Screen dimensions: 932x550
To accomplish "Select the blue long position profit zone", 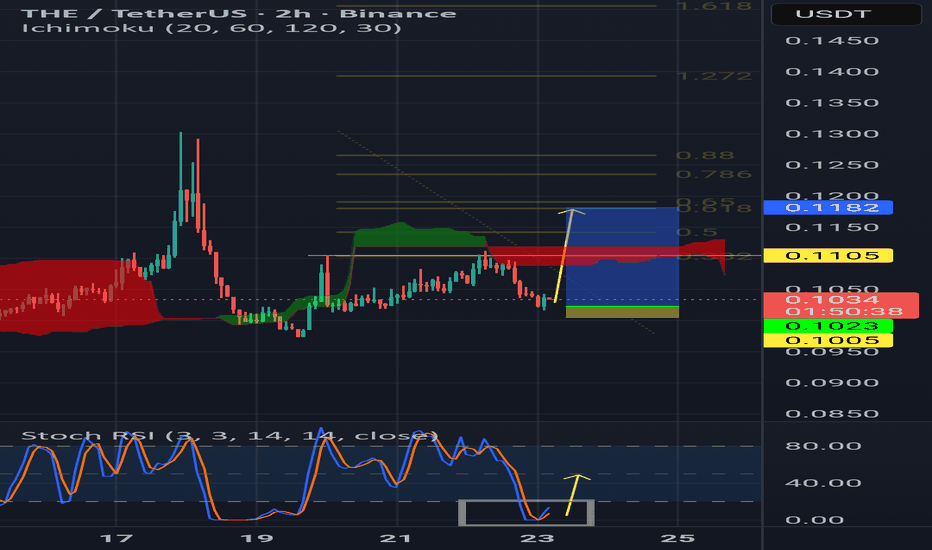I will tap(622, 257).
